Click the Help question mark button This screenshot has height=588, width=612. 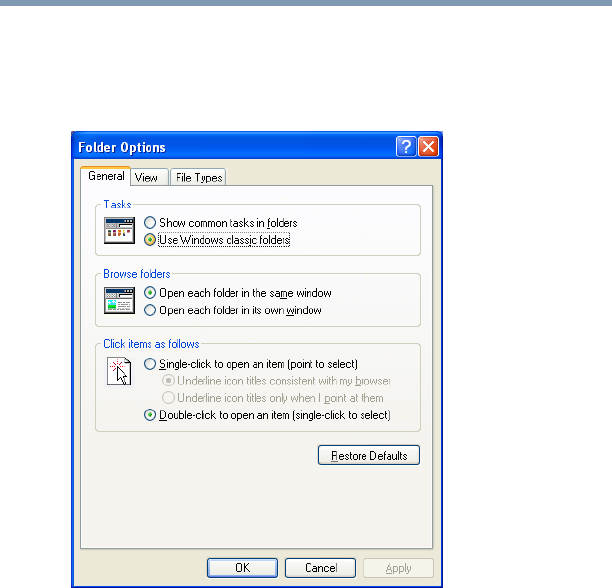(x=406, y=147)
